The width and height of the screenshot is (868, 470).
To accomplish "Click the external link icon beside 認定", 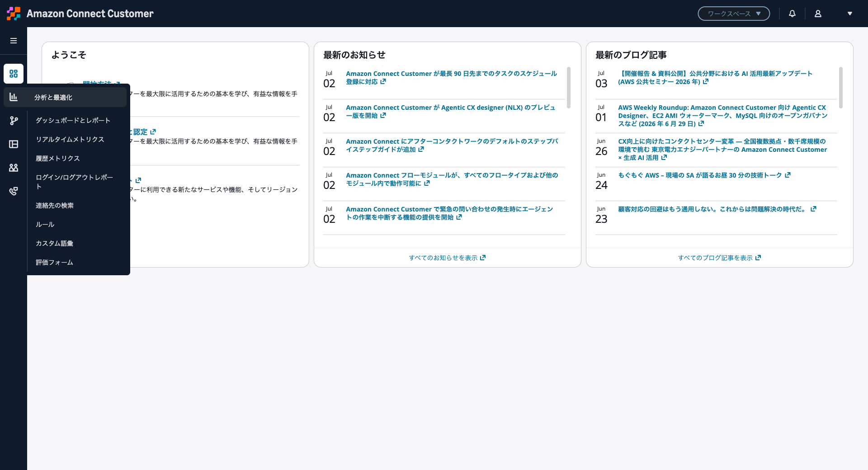I will pos(153,132).
